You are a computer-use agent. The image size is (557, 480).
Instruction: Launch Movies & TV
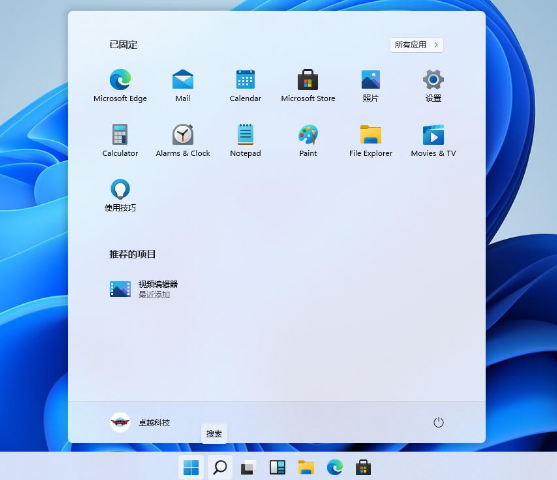pyautogui.click(x=433, y=141)
